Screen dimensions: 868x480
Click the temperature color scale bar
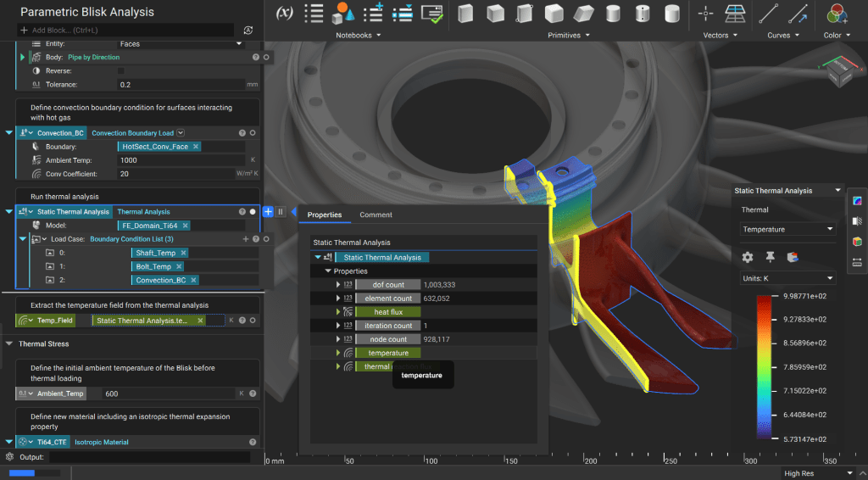point(765,366)
